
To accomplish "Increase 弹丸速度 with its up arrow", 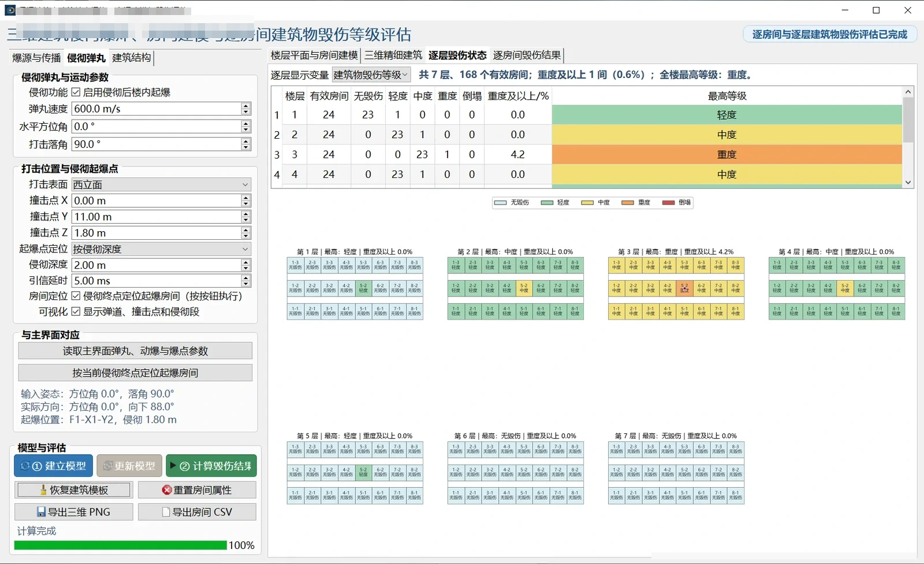I will click(246, 106).
